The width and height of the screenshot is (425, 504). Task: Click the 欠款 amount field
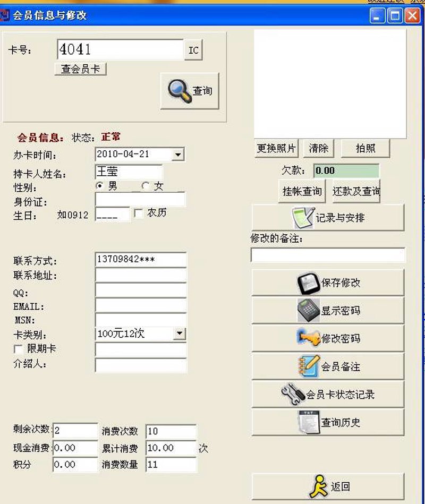[x=346, y=170]
